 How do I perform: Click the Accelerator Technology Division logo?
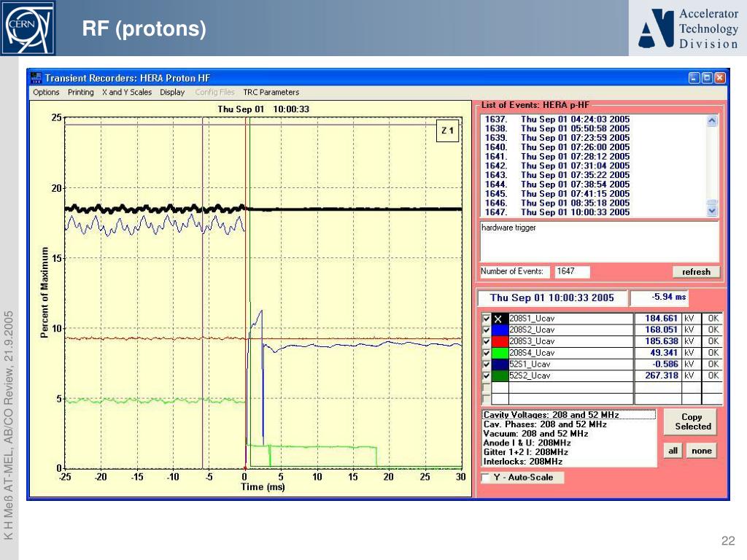tap(687, 29)
